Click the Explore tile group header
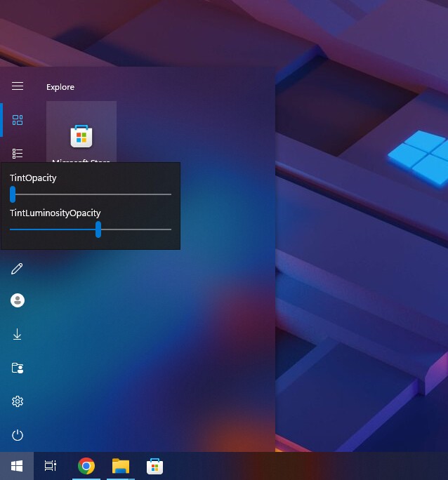 [60, 87]
